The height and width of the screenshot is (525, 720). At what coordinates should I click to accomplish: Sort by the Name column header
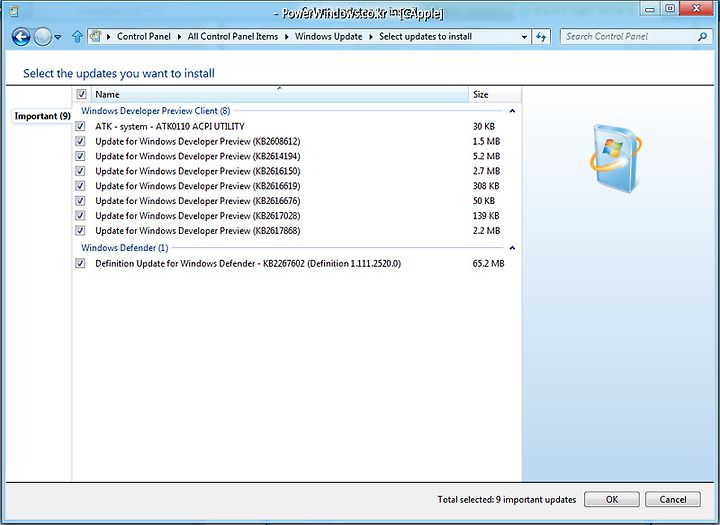point(280,94)
